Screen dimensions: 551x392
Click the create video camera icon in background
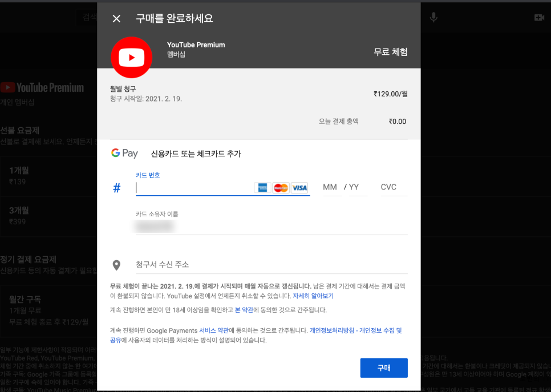click(539, 18)
